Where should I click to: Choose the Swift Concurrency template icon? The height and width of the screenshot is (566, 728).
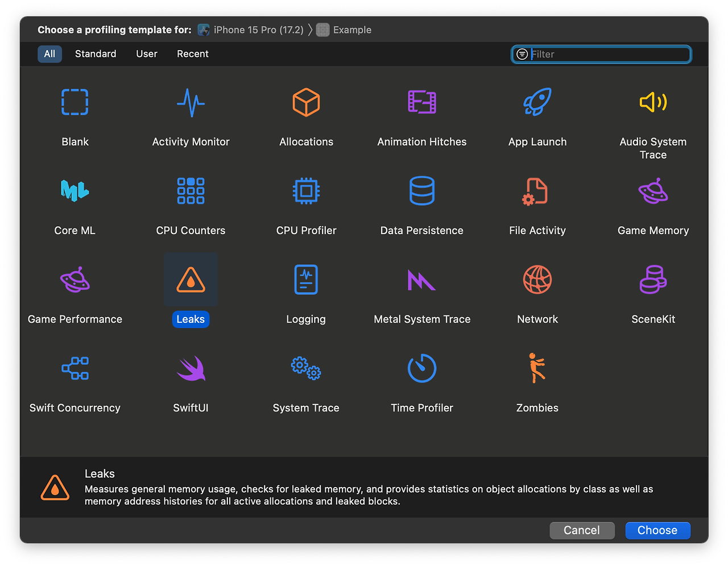click(x=75, y=368)
